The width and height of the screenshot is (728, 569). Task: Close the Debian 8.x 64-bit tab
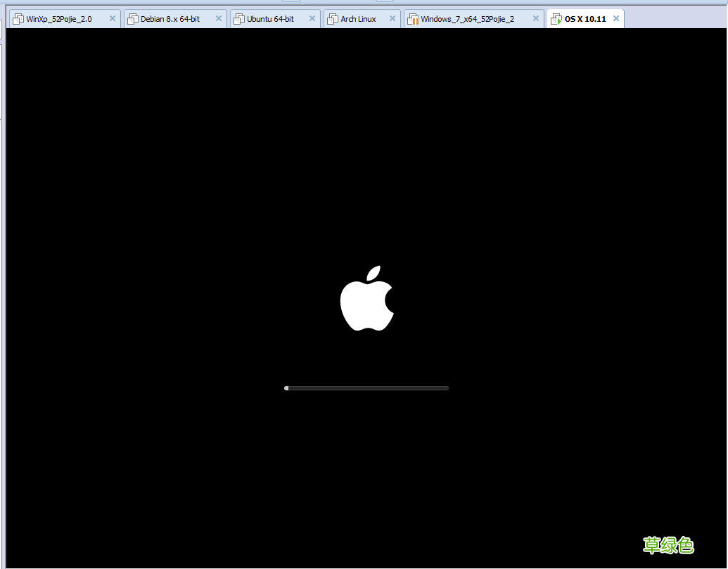(217, 18)
